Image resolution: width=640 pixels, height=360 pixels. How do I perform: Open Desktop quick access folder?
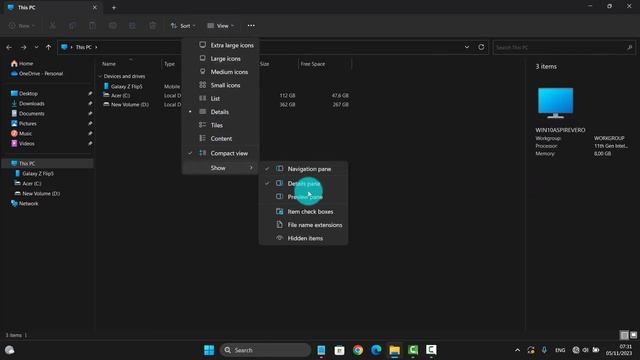tap(24, 93)
